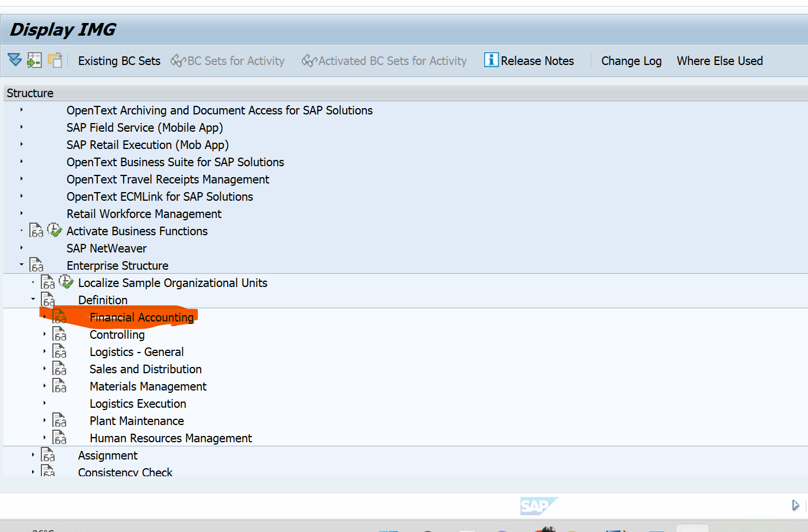Screen dimensions: 808x532
Task: Select Consistency Check text
Action: click(x=125, y=472)
